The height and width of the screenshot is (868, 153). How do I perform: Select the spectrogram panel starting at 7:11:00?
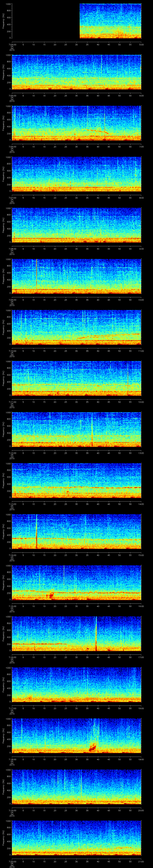77,378
